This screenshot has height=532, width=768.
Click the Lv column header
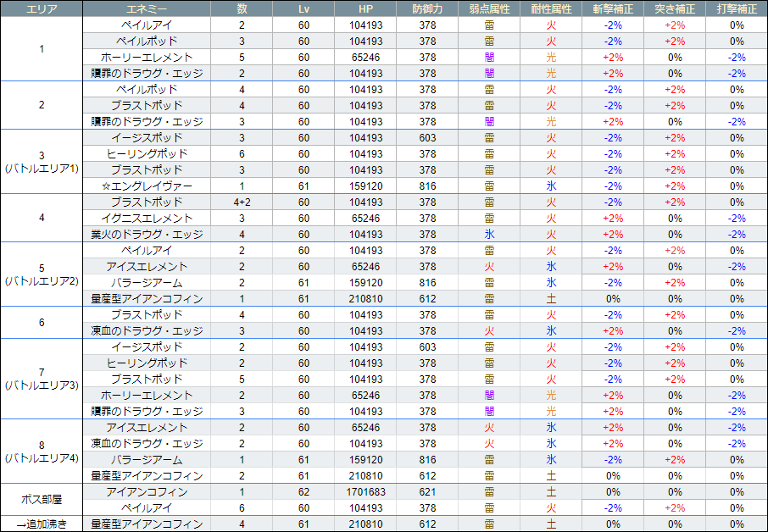click(x=303, y=8)
